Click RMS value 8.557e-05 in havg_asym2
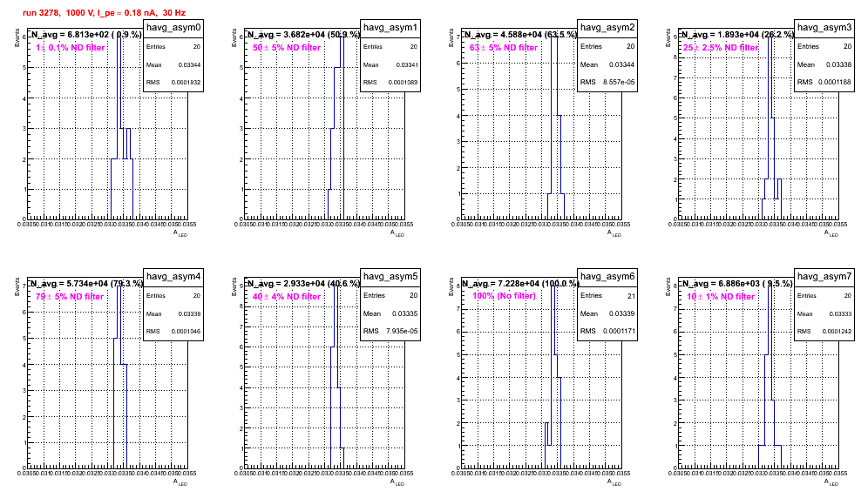 click(619, 82)
